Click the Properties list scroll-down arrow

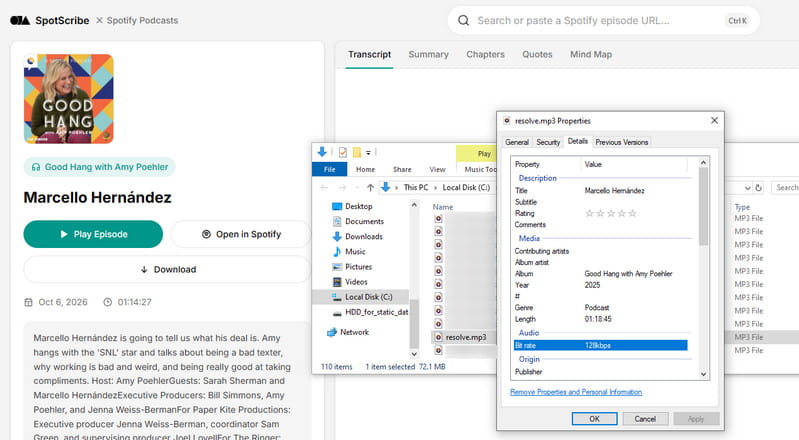point(703,374)
